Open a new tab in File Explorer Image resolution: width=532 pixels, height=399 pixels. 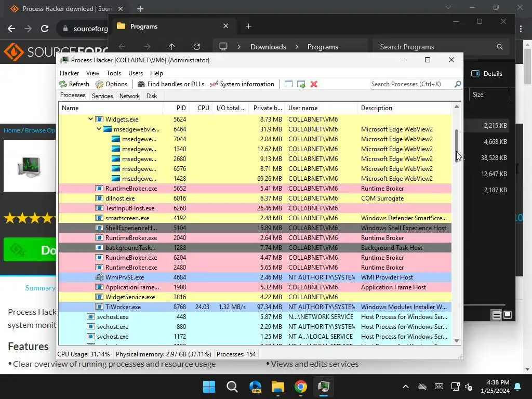248,26
